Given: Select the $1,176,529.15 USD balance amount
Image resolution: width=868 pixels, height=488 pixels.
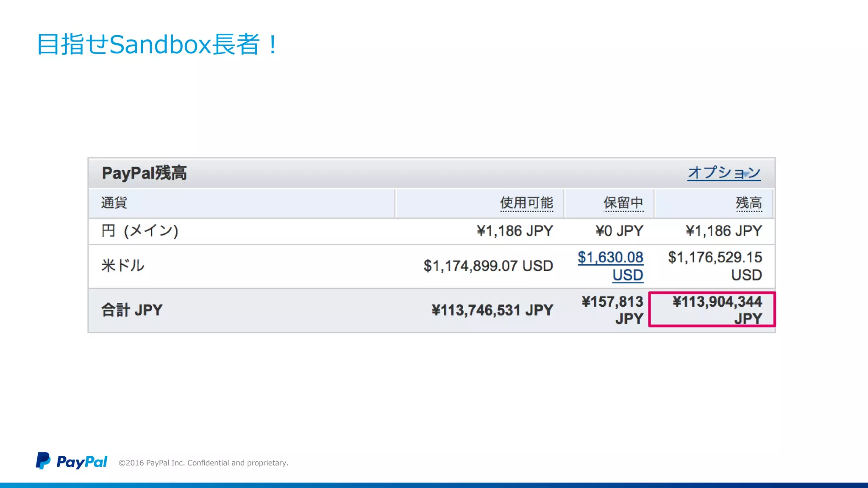Looking at the screenshot, I should [x=715, y=266].
